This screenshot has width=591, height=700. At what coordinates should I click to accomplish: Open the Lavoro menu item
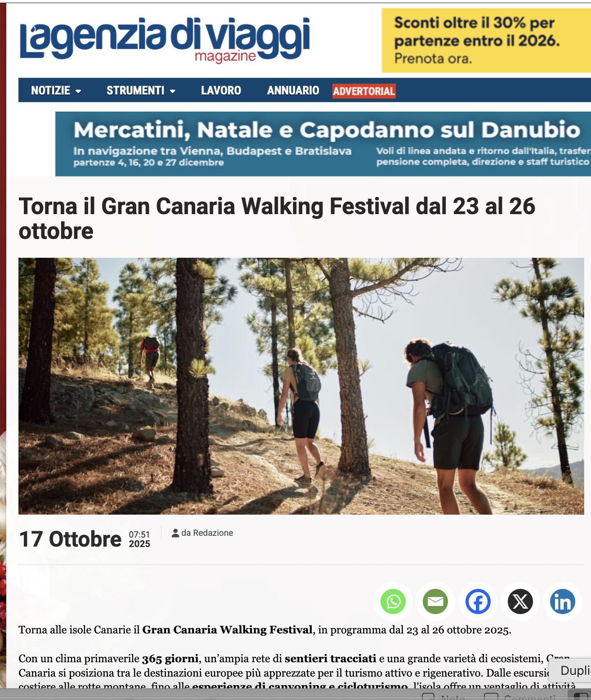[x=221, y=90]
